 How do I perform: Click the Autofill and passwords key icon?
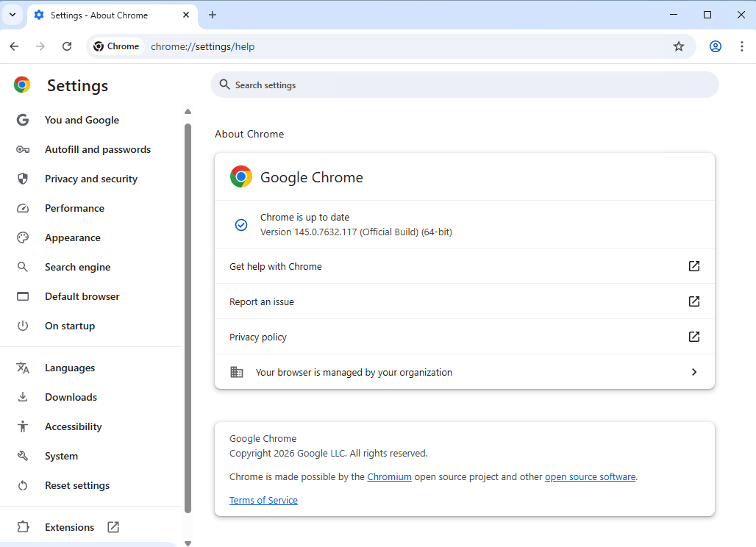tap(23, 149)
